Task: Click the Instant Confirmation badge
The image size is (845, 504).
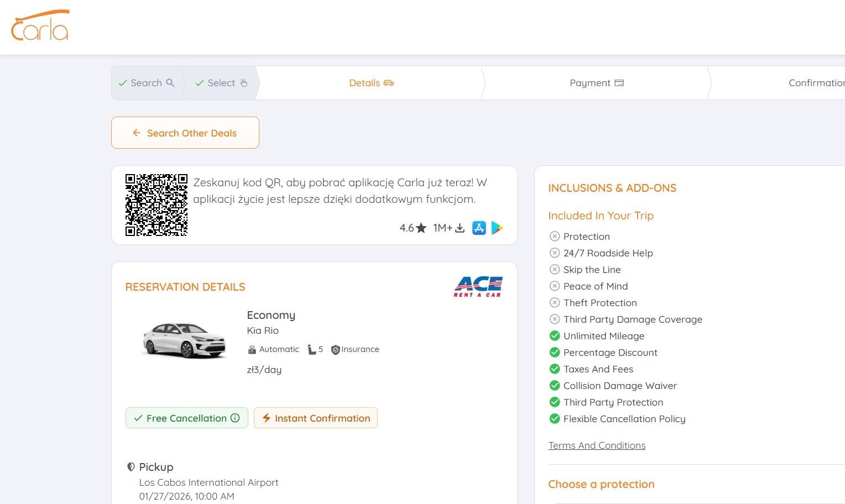Action: click(x=316, y=418)
